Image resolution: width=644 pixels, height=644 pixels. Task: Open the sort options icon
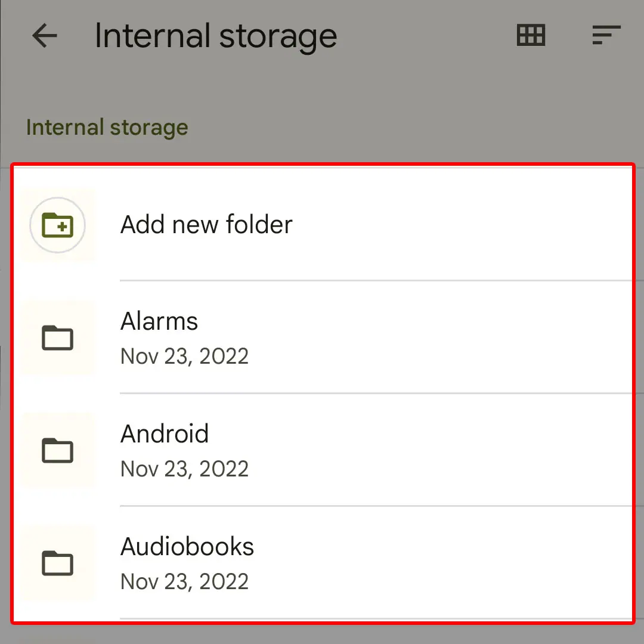[x=606, y=36]
